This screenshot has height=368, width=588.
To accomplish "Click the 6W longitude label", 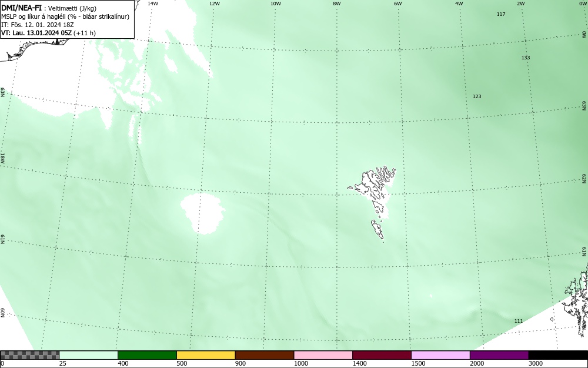I will (x=398, y=4).
